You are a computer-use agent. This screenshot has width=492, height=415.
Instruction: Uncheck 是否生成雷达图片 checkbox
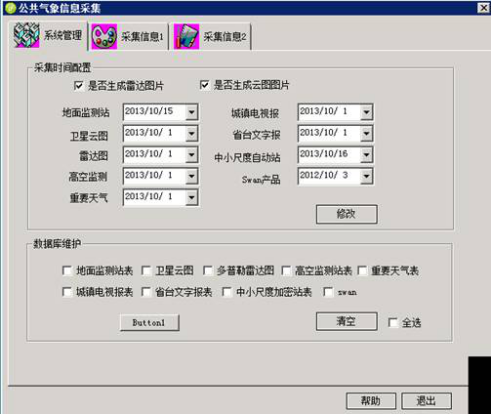click(x=78, y=86)
